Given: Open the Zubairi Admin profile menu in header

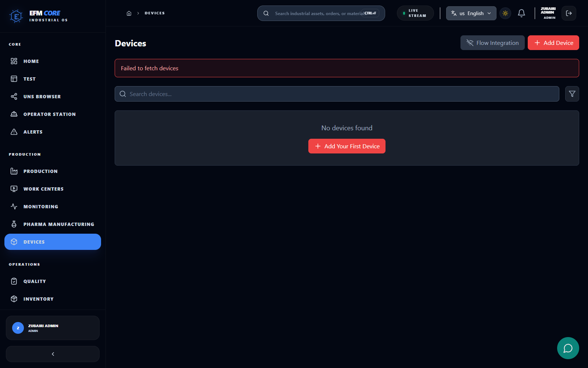Looking at the screenshot, I should pos(548,13).
